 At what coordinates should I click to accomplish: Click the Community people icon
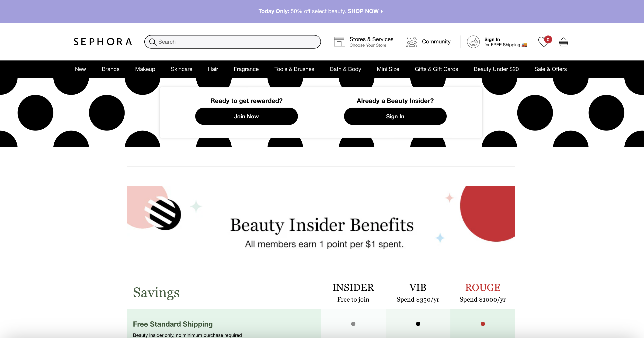point(411,42)
